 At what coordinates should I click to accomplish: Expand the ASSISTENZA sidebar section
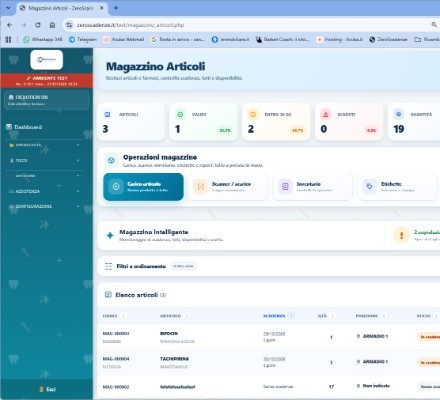(45, 191)
